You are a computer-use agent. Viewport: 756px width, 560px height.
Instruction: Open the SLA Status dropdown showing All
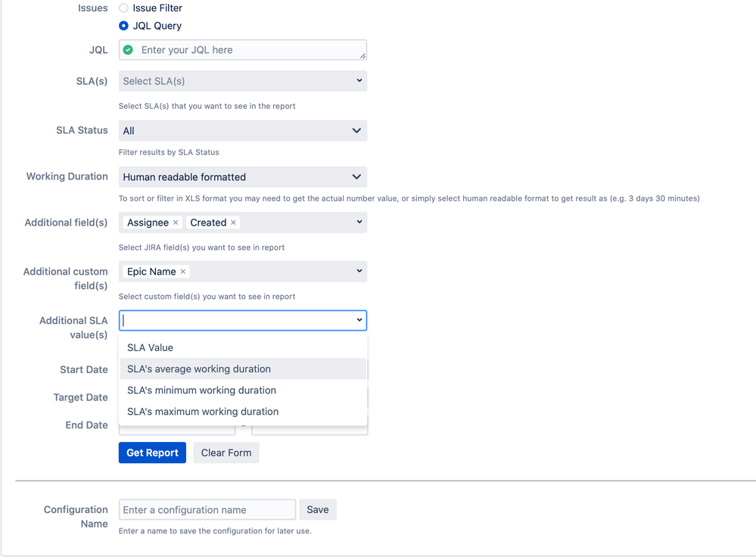242,131
